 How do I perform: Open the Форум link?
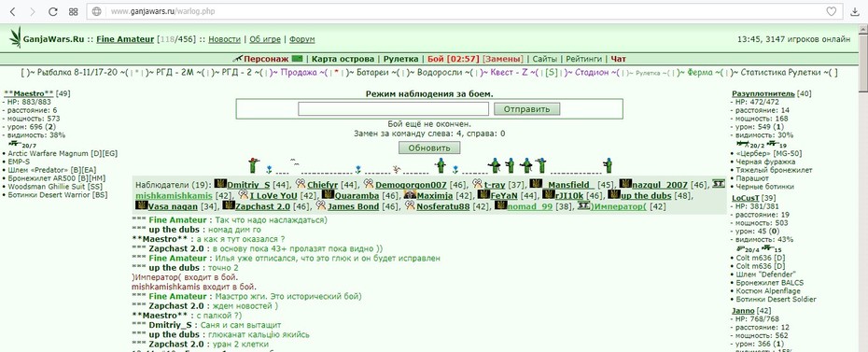coord(301,39)
